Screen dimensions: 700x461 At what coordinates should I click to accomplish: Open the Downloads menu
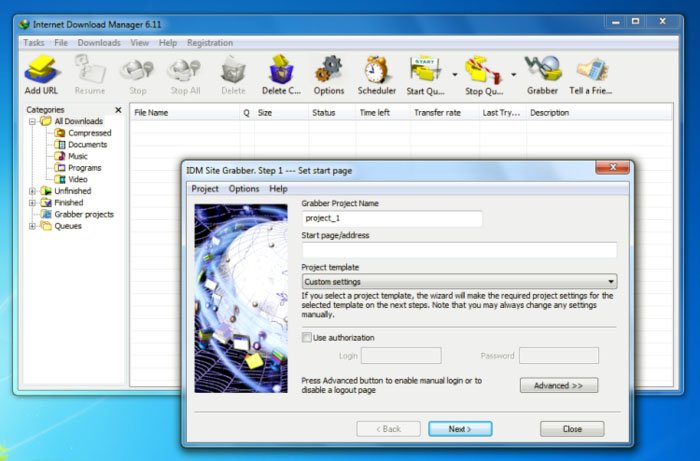(x=99, y=43)
